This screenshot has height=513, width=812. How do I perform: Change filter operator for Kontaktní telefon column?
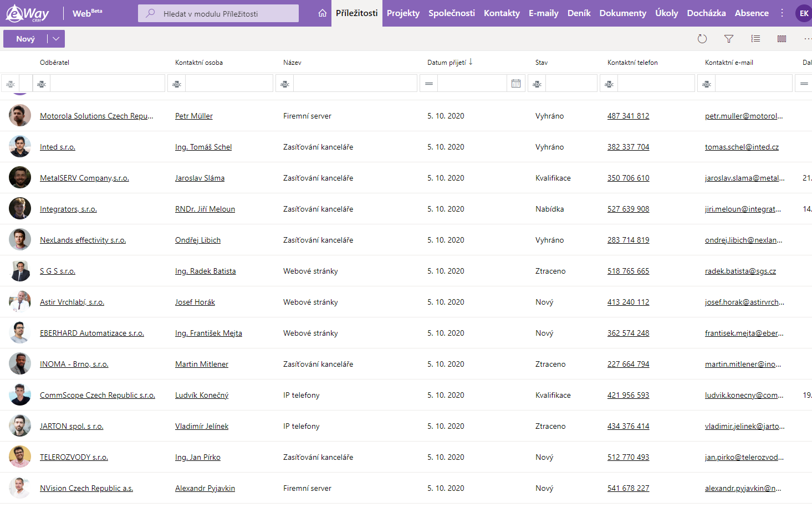tap(609, 84)
